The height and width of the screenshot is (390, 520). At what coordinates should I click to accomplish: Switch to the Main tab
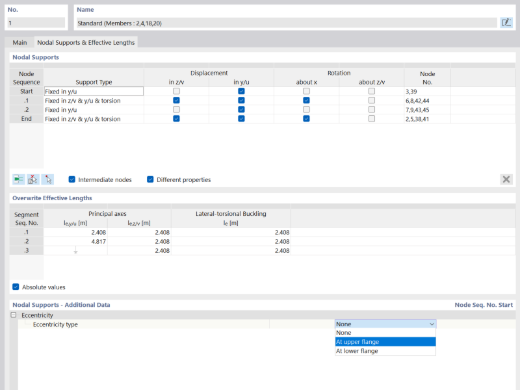point(20,42)
